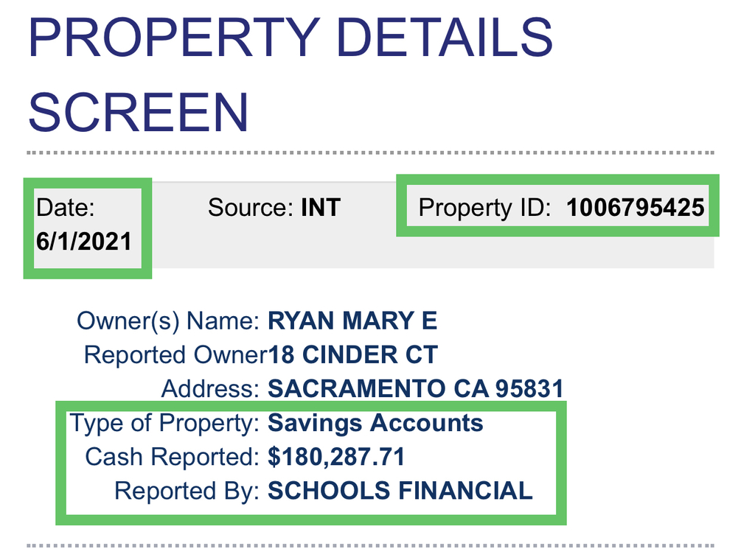The image size is (741, 560).
Task: Click the Reported By label
Action: click(x=186, y=491)
